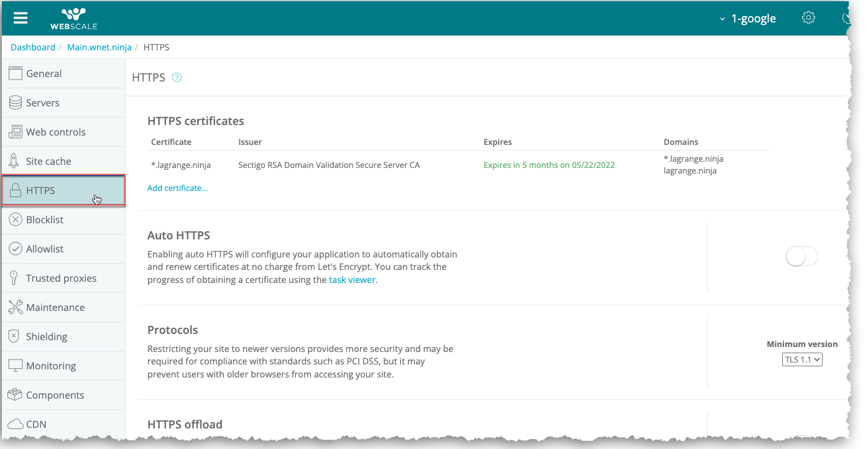Expand the 1-google account dropdown
Image resolution: width=868 pixels, height=449 pixels.
click(x=747, y=19)
